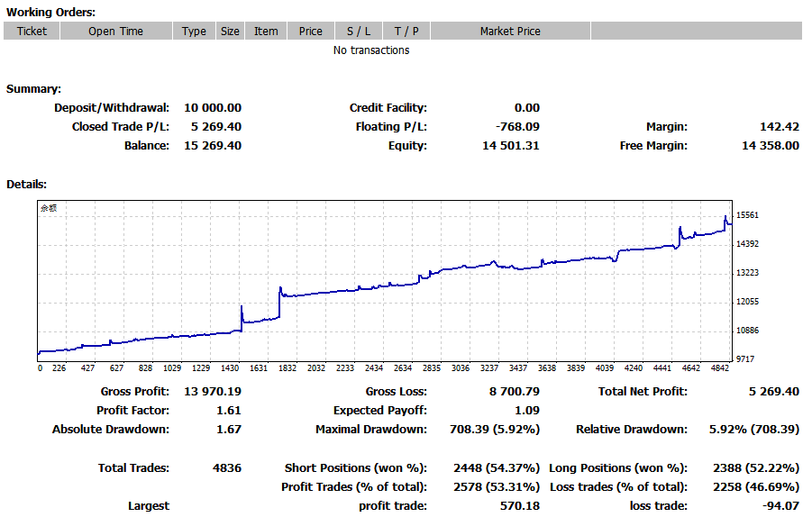Click the Type column header
This screenshot has height=517, width=812.
(194, 32)
